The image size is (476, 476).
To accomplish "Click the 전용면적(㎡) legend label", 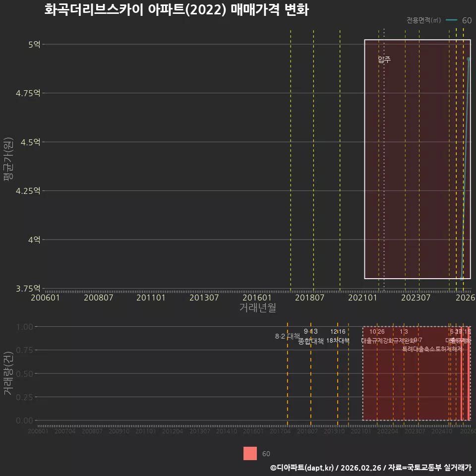I will [x=423, y=20].
